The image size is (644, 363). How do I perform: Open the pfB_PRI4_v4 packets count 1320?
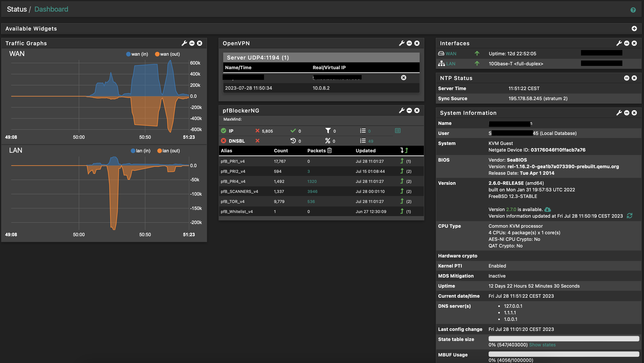point(312,181)
